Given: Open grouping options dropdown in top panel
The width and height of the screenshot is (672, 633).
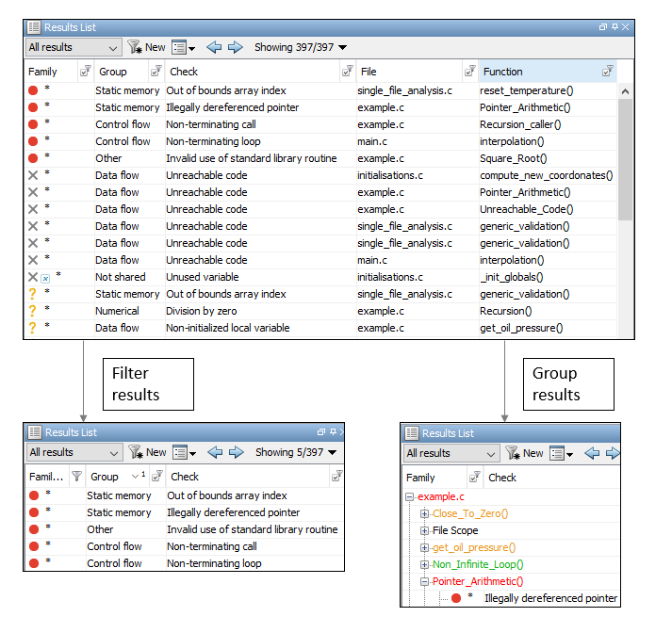Looking at the screenshot, I should pyautogui.click(x=185, y=47).
